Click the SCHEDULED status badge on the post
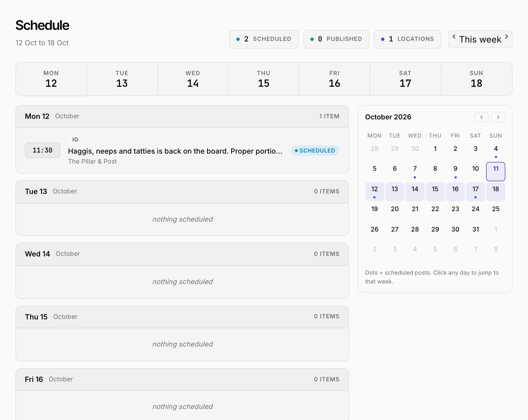The image size is (528, 420). [315, 151]
